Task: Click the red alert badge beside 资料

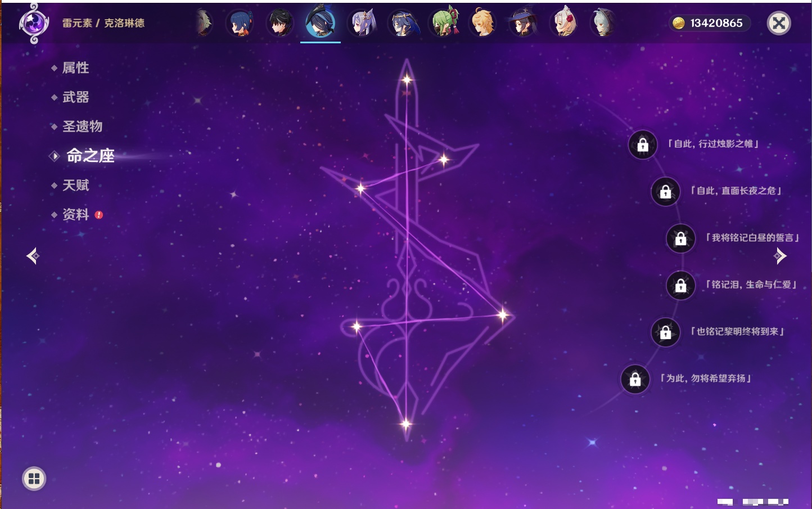Action: coord(99,215)
